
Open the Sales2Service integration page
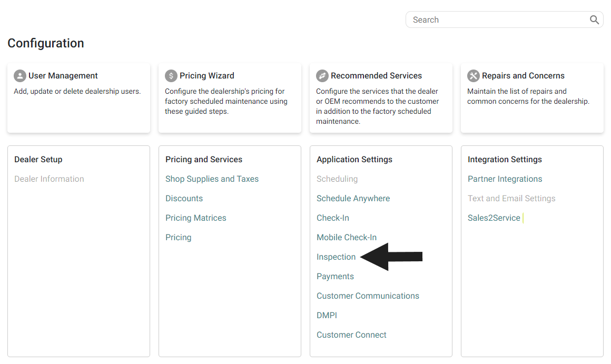(494, 218)
